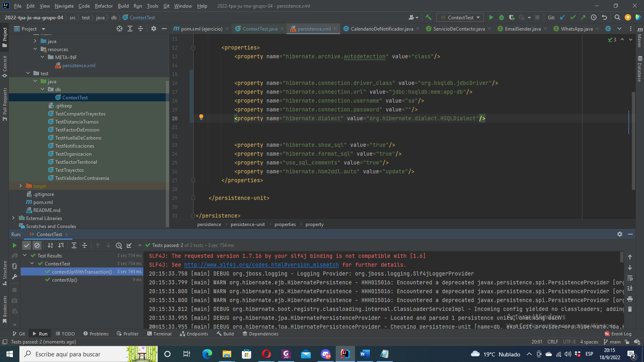Open Run panel settings gear

pos(620,234)
